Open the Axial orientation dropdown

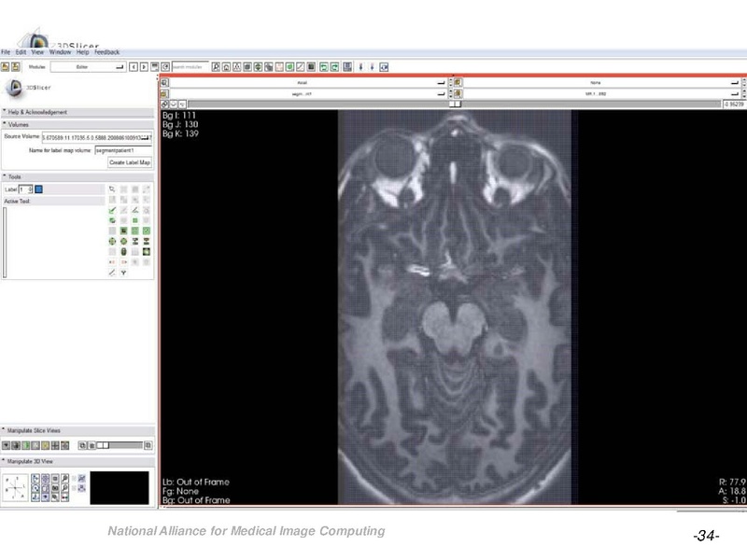point(308,83)
